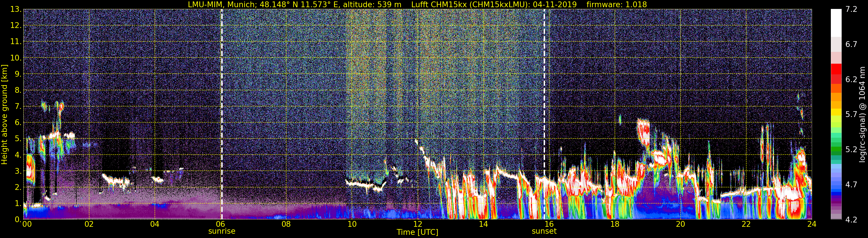Click the plot title text at top
The height and width of the screenshot is (238, 868).
pyautogui.click(x=417, y=4)
